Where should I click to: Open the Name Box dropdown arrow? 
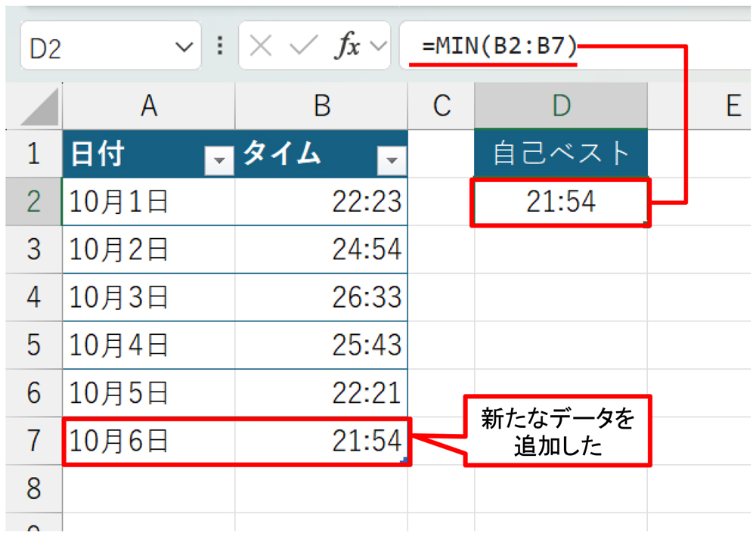[184, 47]
